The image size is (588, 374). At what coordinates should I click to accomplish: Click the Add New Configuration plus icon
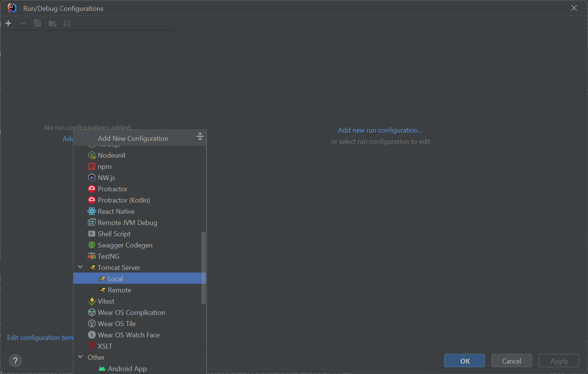(x=8, y=23)
